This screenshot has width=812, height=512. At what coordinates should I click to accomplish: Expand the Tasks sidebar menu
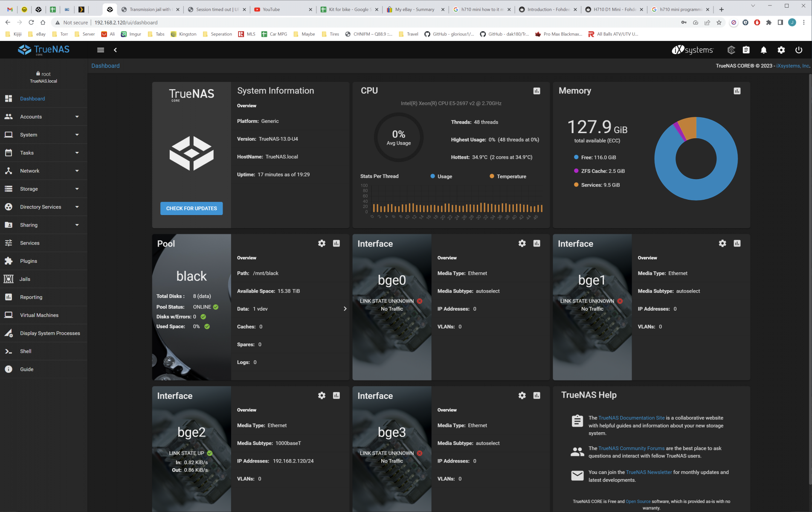tap(43, 153)
